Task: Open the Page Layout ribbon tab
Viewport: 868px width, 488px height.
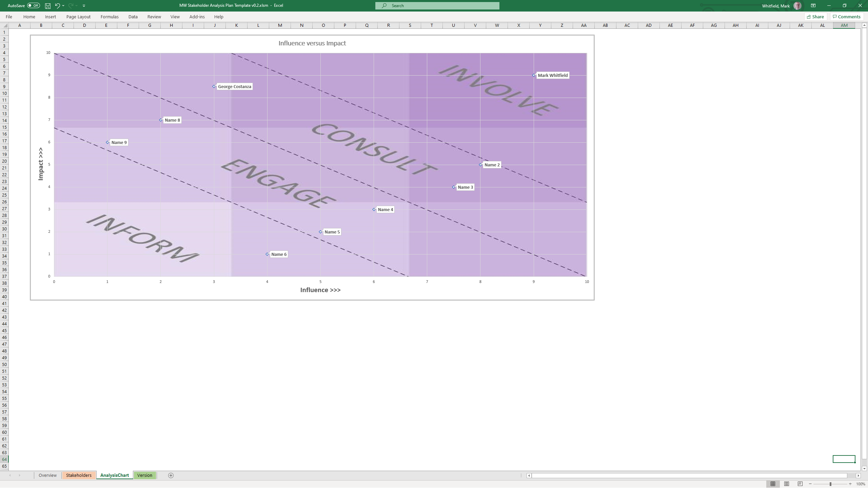Action: point(78,17)
